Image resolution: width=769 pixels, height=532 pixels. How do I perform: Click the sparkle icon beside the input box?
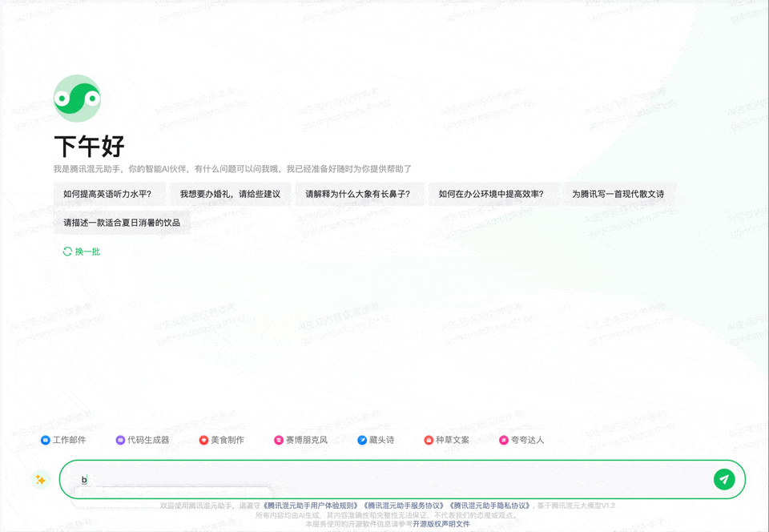coord(39,479)
